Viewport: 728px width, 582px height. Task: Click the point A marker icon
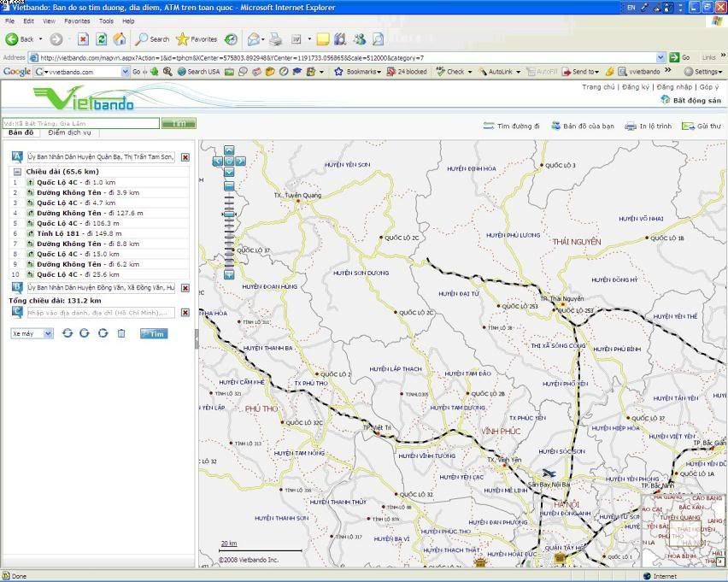17,157
